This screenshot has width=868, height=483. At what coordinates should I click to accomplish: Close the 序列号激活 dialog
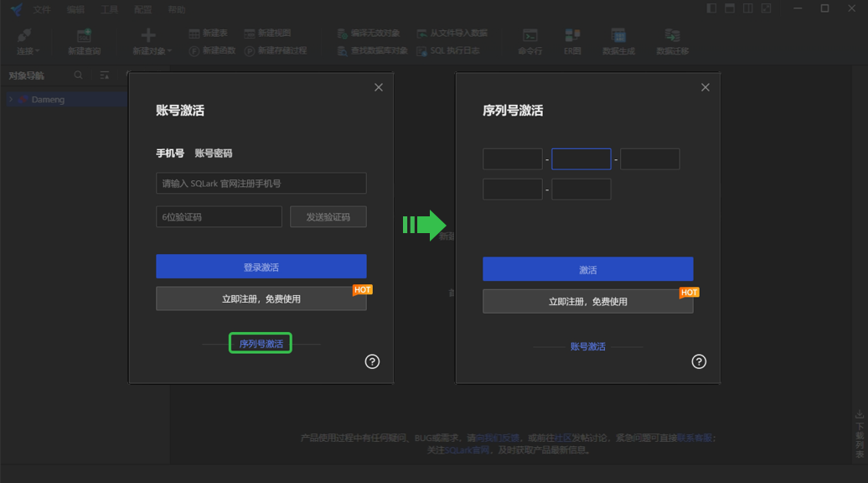point(705,87)
